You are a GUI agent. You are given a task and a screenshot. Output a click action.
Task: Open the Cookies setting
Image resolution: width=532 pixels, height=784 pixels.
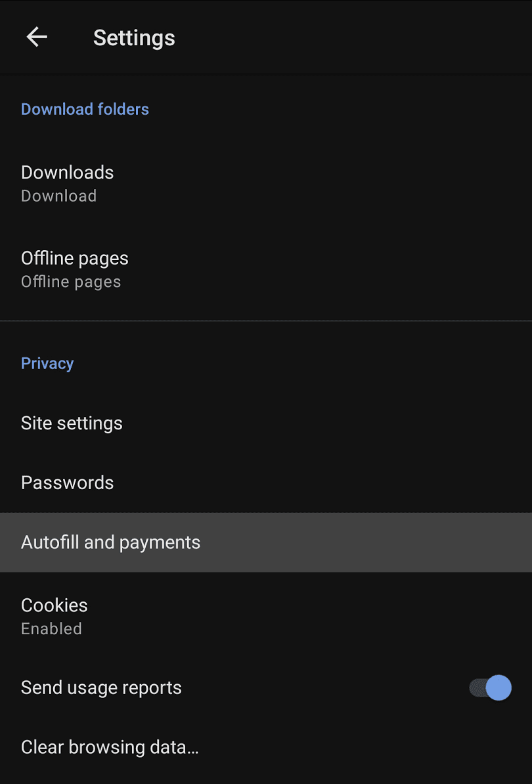266,616
